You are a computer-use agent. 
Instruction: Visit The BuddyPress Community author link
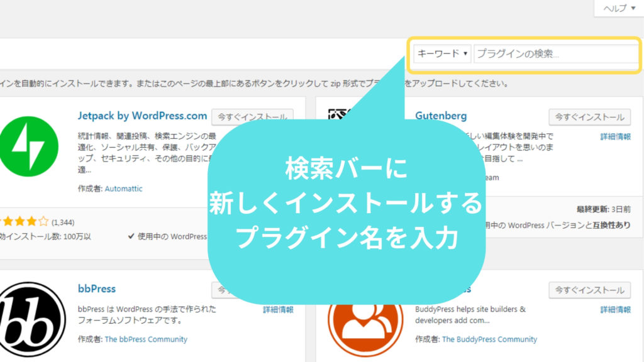click(x=489, y=339)
